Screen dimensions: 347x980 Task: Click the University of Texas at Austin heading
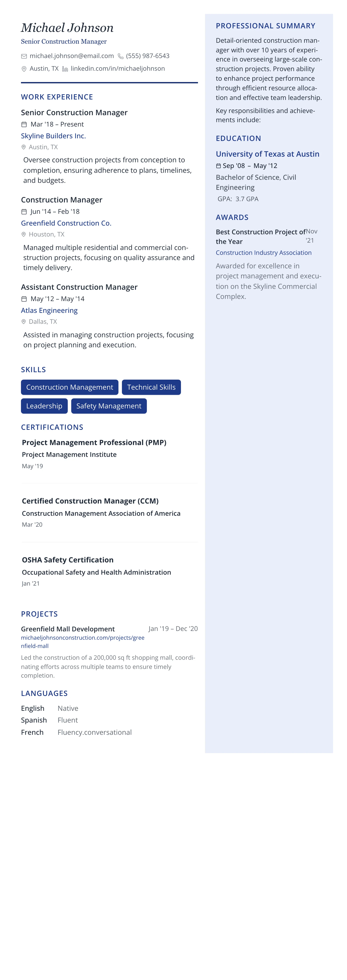(267, 154)
